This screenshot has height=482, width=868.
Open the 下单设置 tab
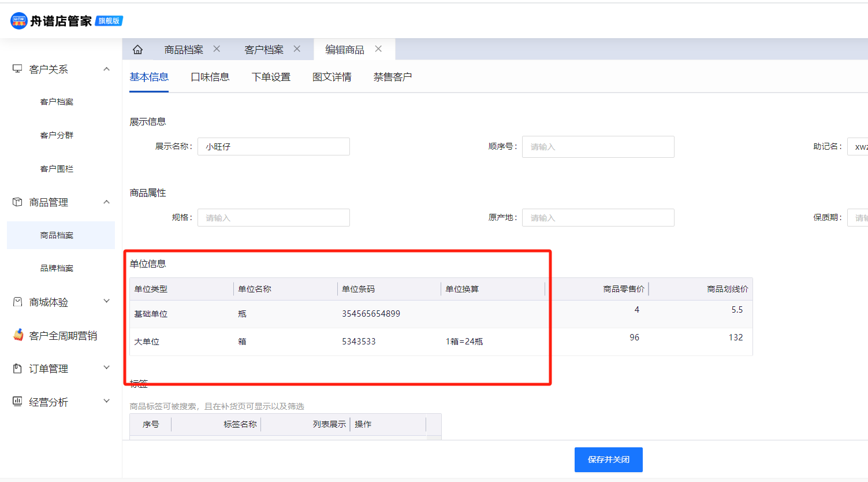coord(271,77)
